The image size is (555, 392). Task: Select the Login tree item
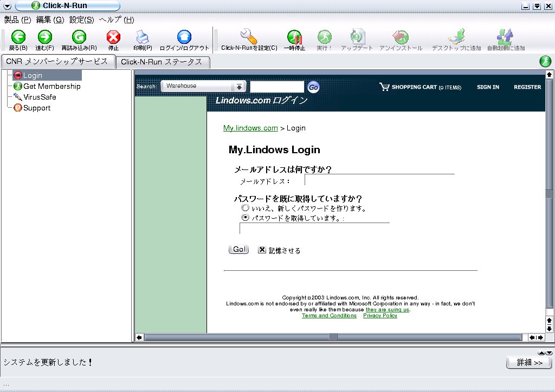(47, 75)
